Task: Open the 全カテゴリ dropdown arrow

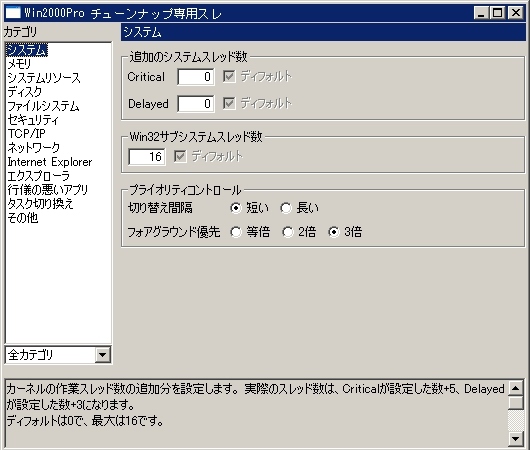Action: [x=102, y=355]
